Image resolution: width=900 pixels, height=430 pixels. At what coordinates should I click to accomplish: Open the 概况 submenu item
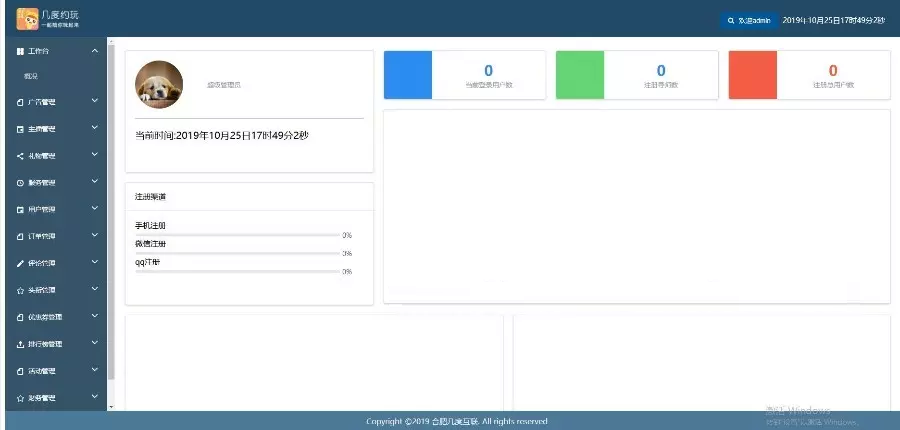31,76
